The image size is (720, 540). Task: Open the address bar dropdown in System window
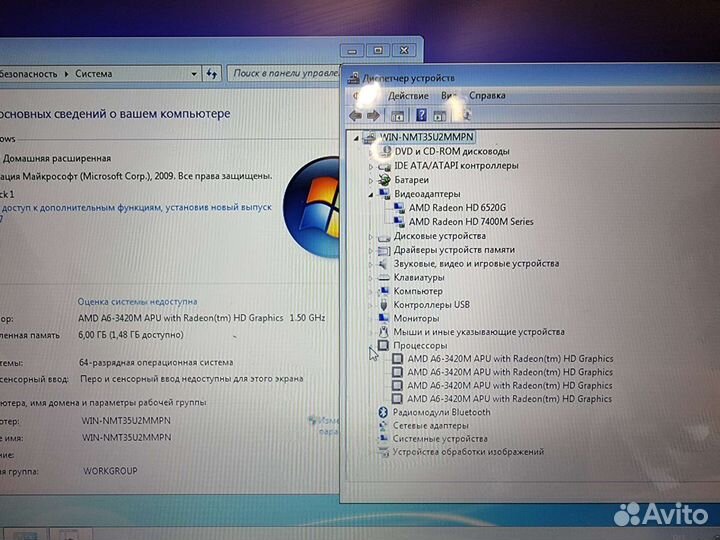tap(194, 74)
